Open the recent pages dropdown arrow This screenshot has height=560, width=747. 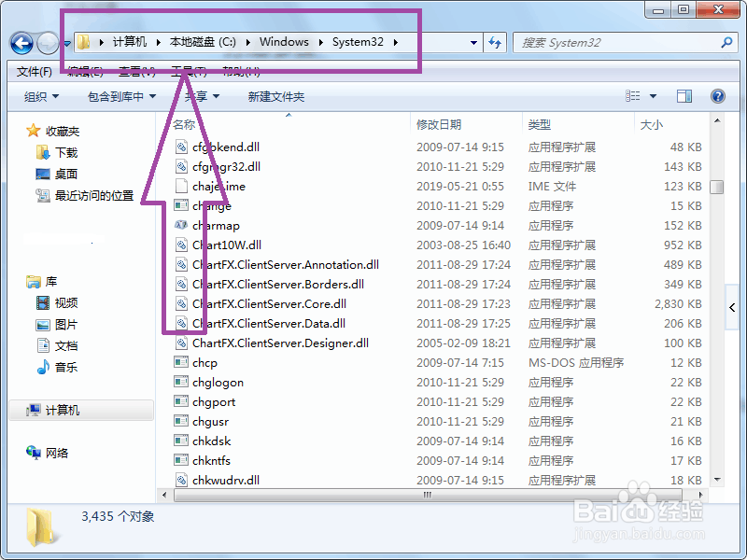coord(67,44)
